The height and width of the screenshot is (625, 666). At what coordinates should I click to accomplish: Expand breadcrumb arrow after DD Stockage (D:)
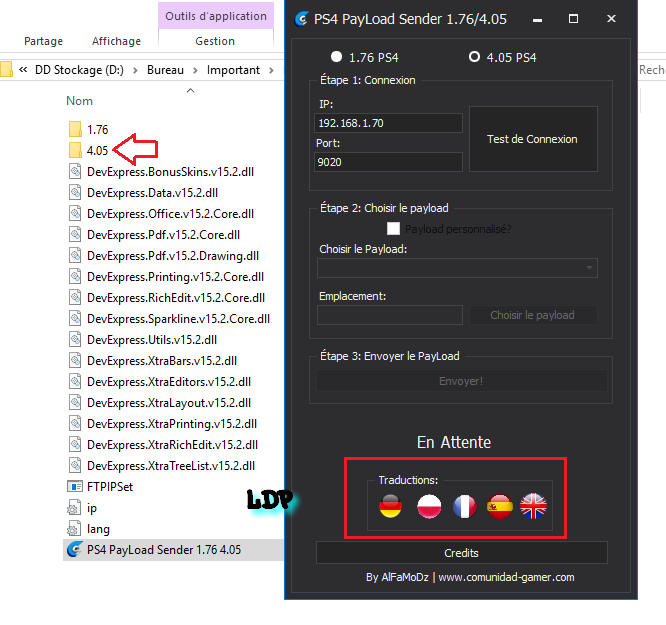coord(135,70)
